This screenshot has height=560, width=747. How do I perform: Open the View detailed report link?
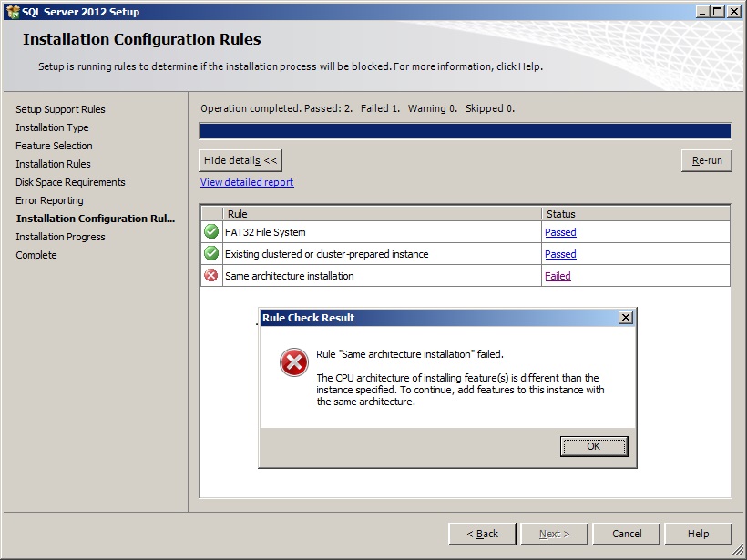[x=247, y=182]
